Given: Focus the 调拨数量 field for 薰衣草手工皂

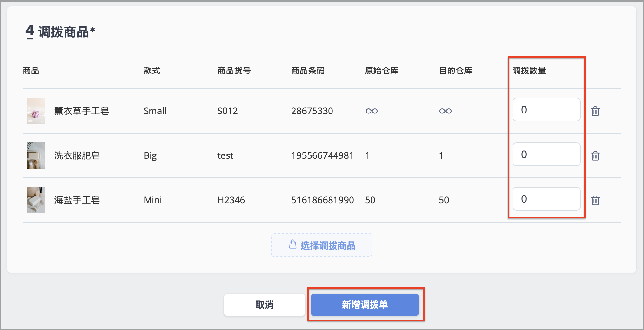Looking at the screenshot, I should pyautogui.click(x=547, y=110).
